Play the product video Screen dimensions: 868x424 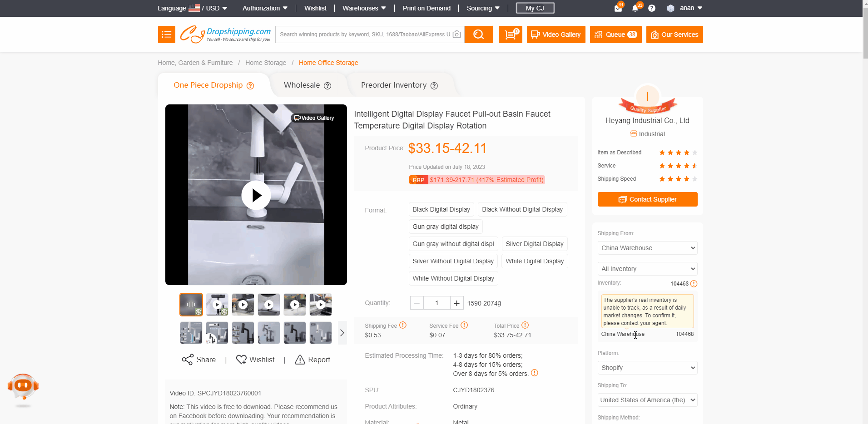(256, 195)
